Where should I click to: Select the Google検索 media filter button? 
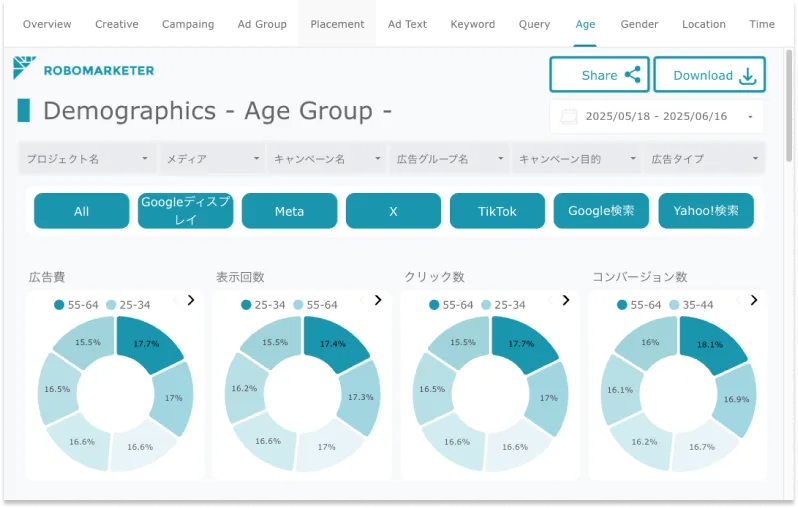coord(601,211)
